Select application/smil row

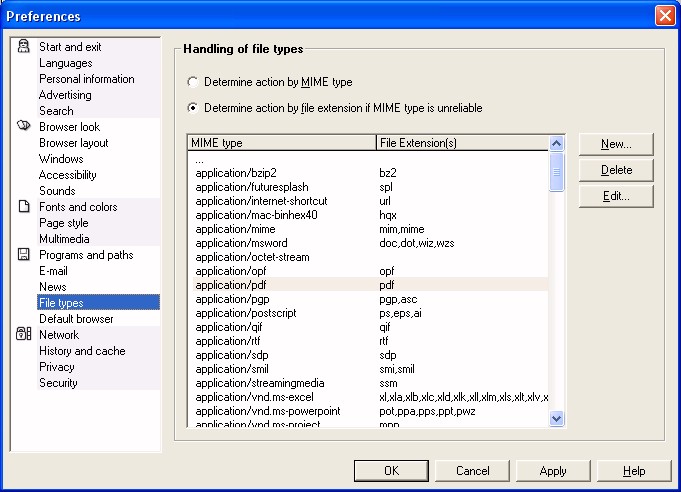pyautogui.click(x=370, y=369)
